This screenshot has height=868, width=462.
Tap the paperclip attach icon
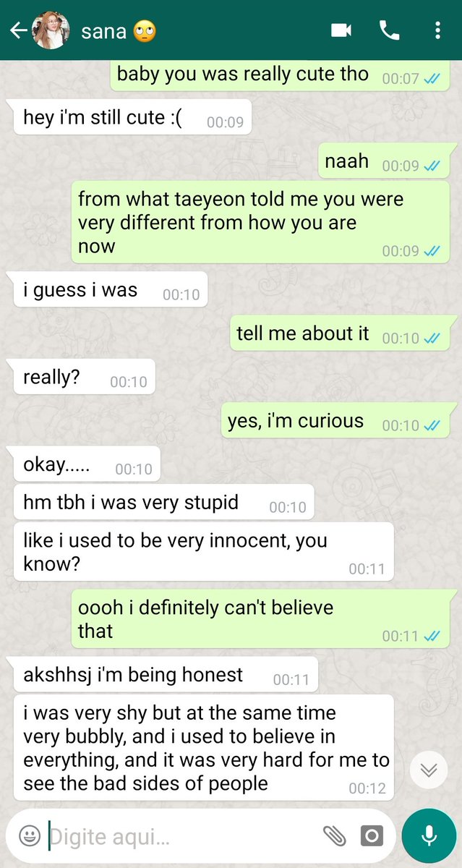click(x=334, y=836)
